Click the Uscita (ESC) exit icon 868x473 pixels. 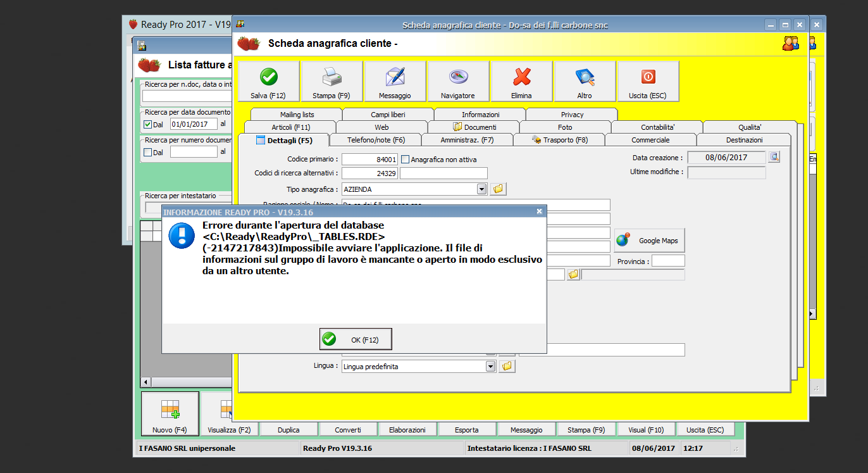point(648,77)
